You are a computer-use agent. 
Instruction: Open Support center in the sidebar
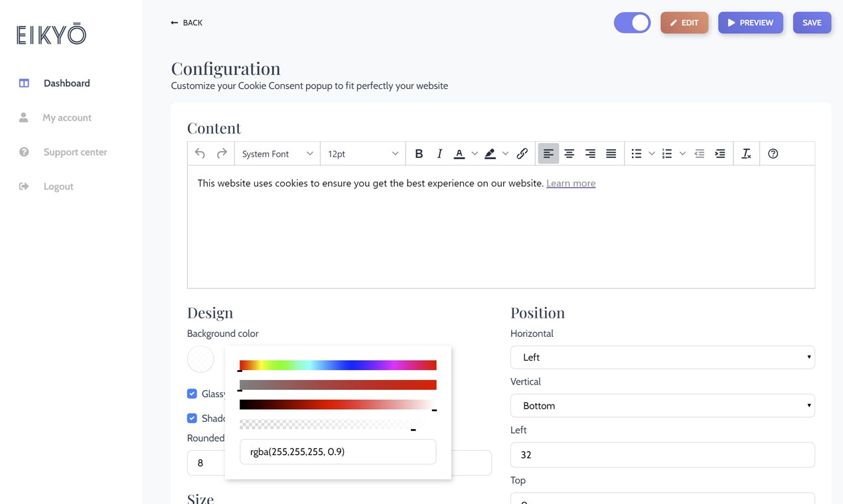[x=75, y=153]
